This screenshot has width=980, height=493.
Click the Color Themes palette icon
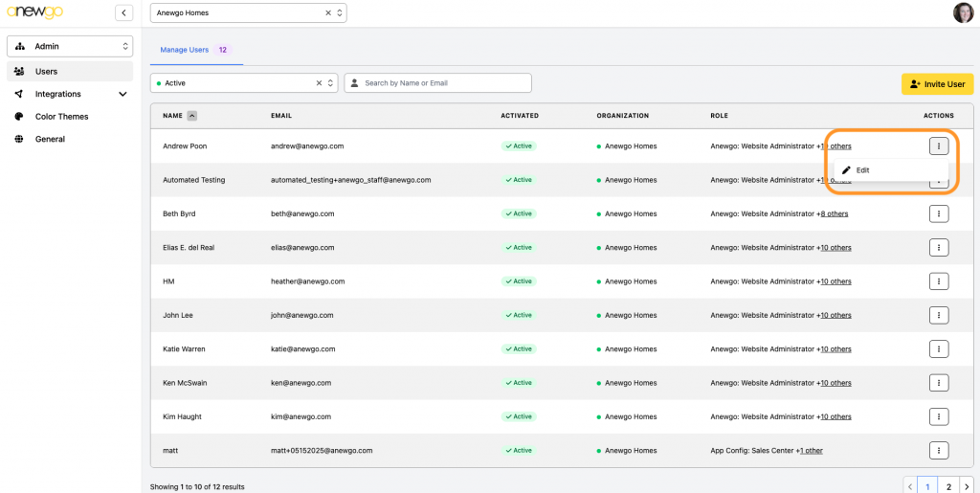tap(19, 116)
